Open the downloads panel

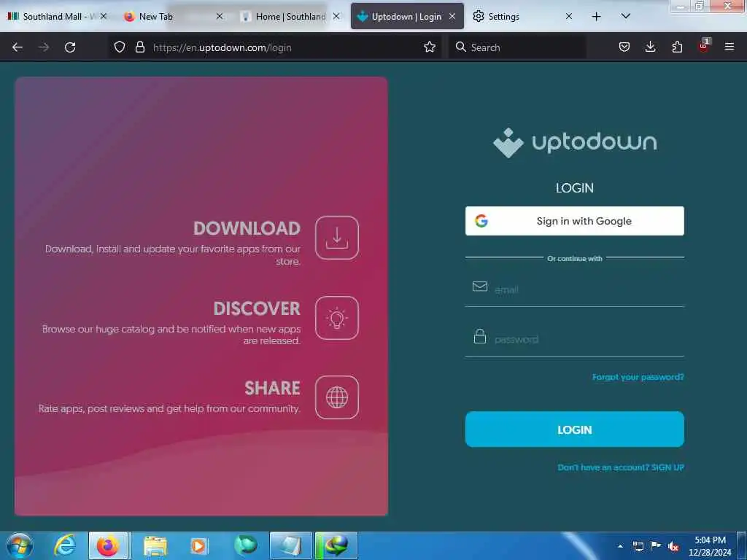click(650, 47)
